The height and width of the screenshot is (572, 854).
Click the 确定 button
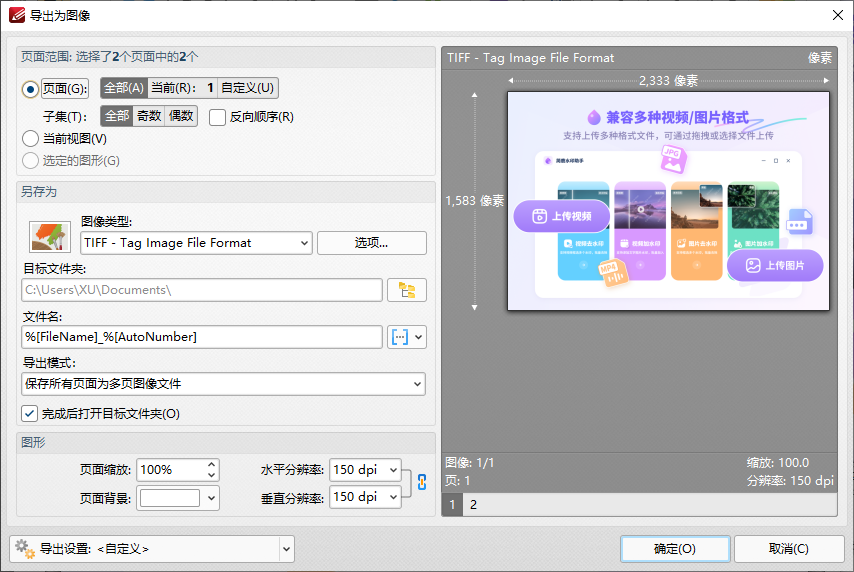(x=675, y=549)
